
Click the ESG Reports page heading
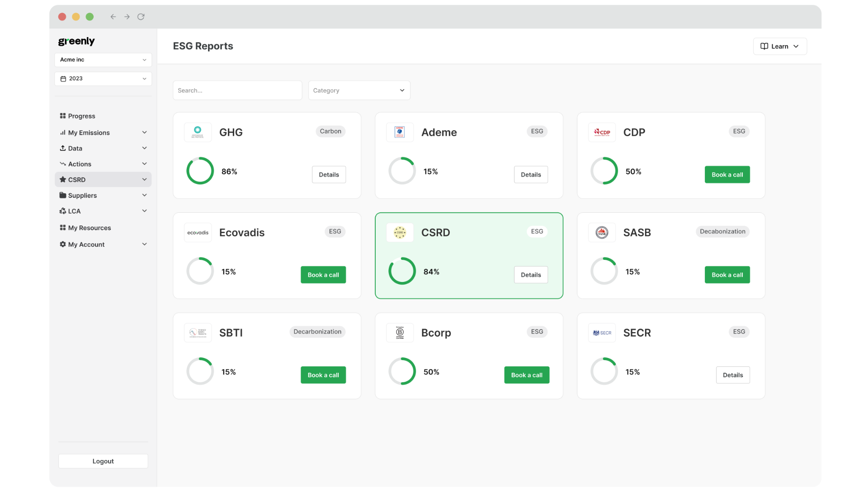coord(203,46)
